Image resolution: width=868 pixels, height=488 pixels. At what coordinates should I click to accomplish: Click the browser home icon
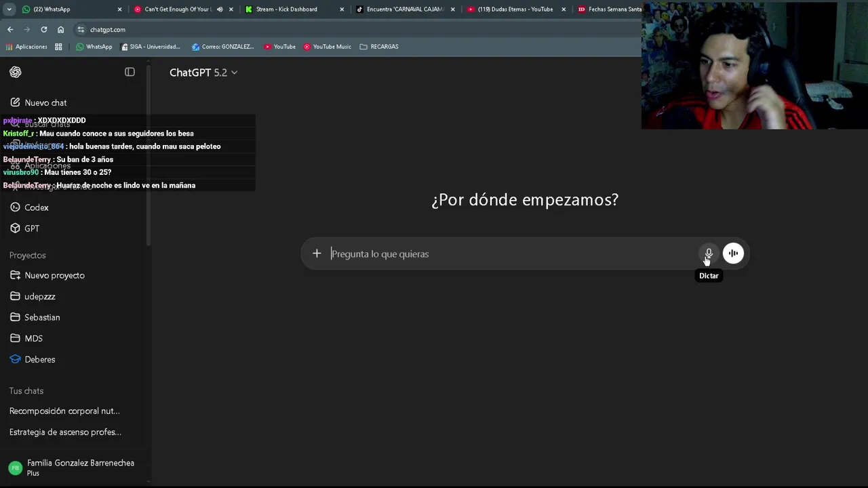pyautogui.click(x=61, y=30)
